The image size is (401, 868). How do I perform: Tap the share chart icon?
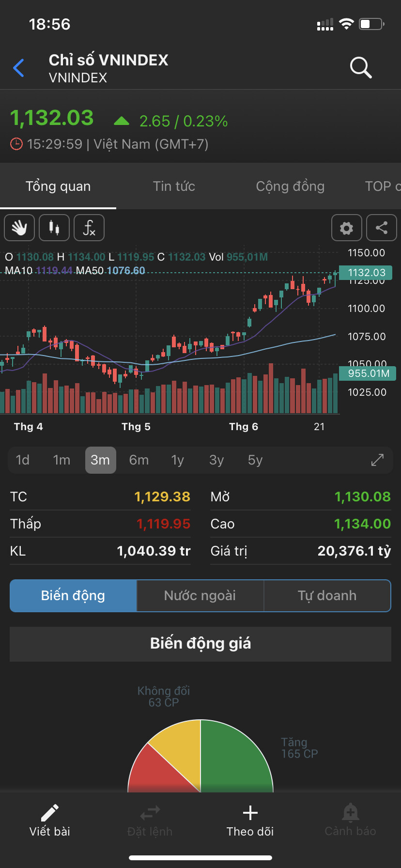(382, 228)
